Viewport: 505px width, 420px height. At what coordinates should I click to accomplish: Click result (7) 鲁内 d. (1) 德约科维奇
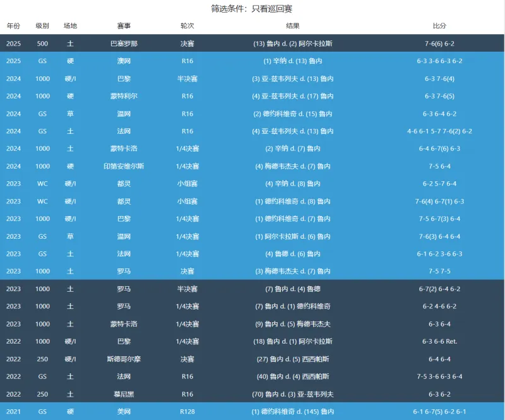pos(293,306)
